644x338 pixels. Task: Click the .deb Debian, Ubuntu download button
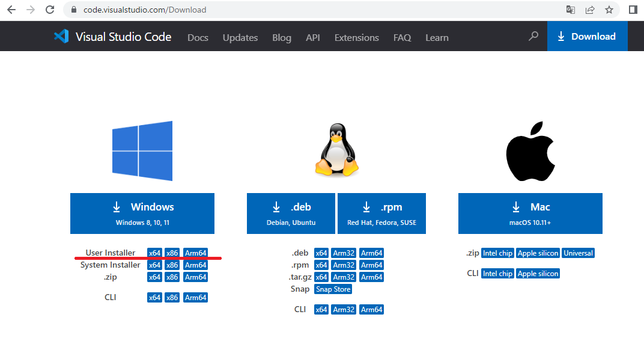(x=291, y=214)
